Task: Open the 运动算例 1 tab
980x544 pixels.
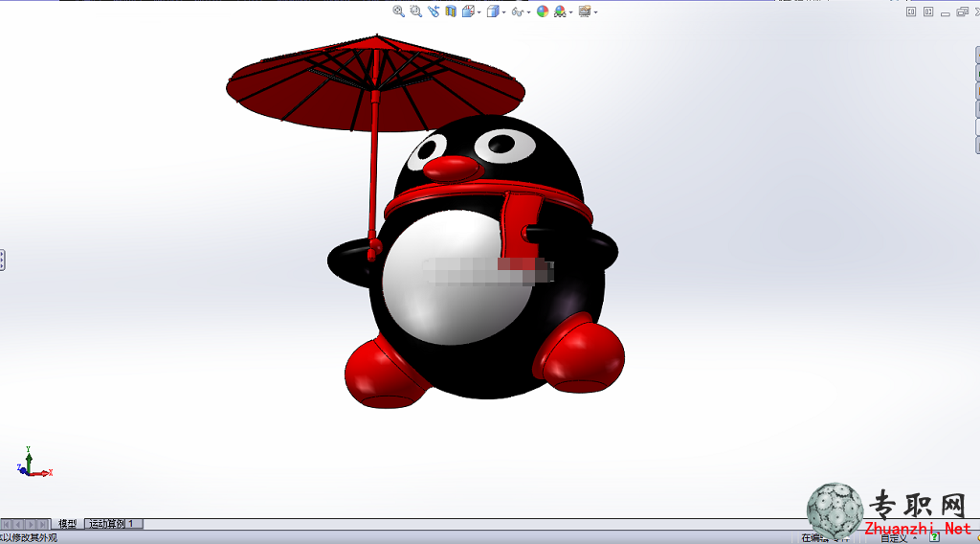Action: [x=113, y=524]
